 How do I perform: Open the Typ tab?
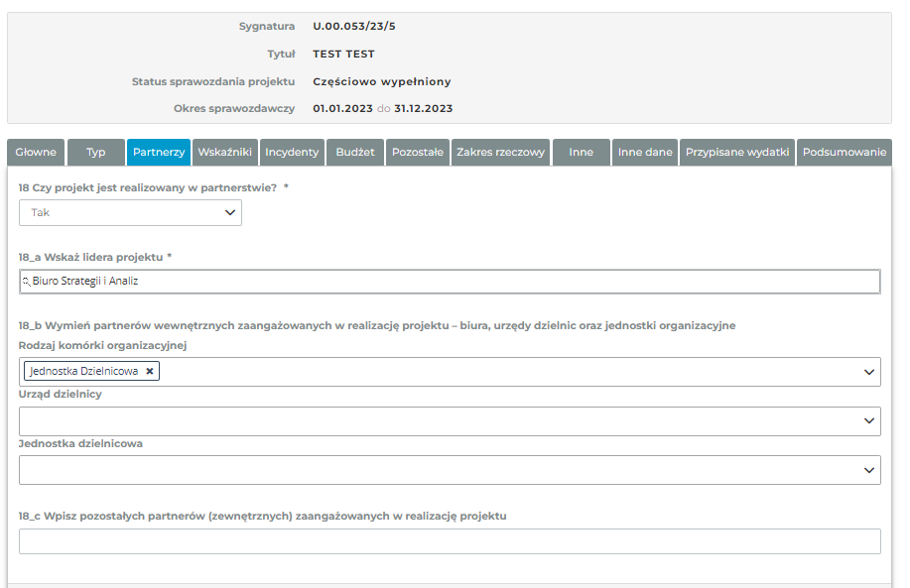96,153
